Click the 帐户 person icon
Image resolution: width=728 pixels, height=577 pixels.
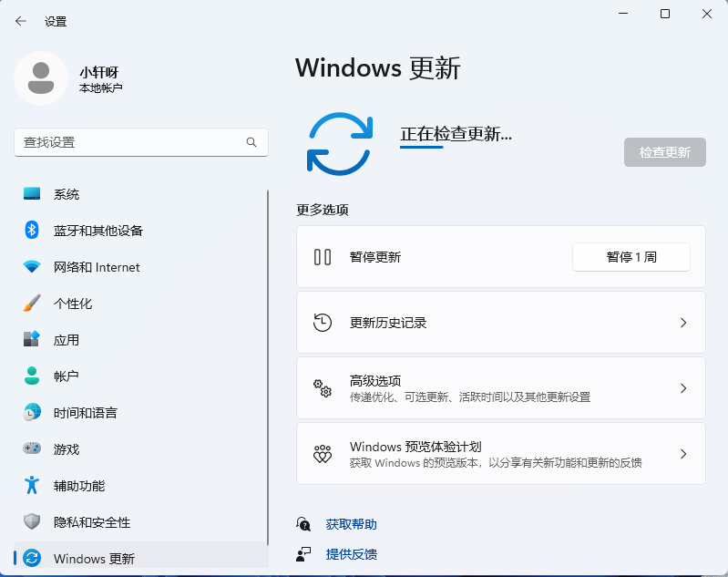pos(32,376)
